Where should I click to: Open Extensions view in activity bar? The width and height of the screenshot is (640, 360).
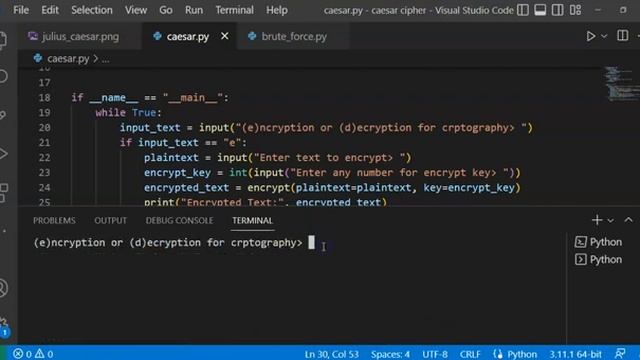coord(4,193)
